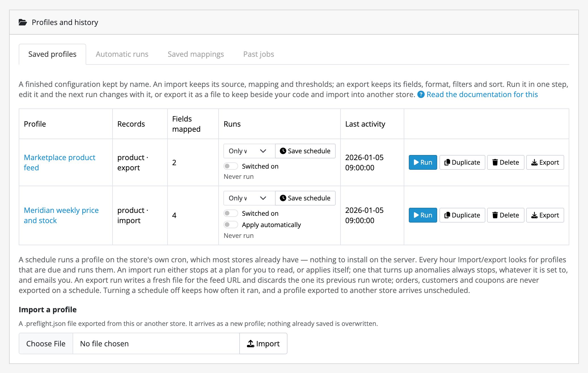Toggle Switched on for Meridian weekly price
588x373 pixels.
tap(231, 213)
